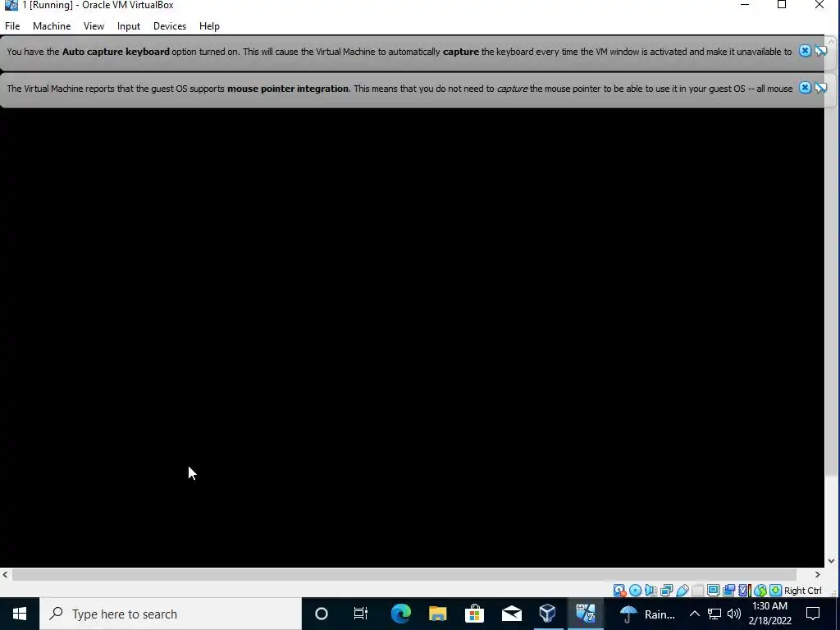Click the suppress-message icon on keyboard capture notice

pos(820,51)
